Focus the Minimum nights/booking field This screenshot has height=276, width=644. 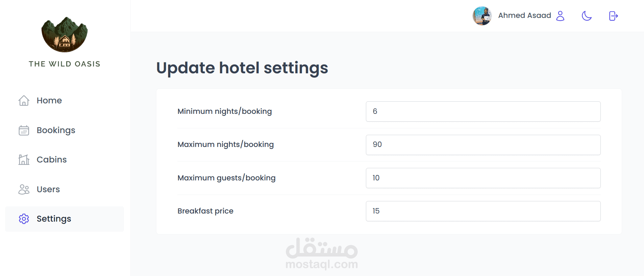pyautogui.click(x=483, y=111)
